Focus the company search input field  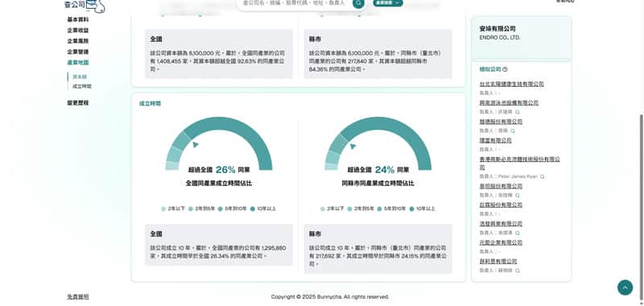(x=295, y=3)
